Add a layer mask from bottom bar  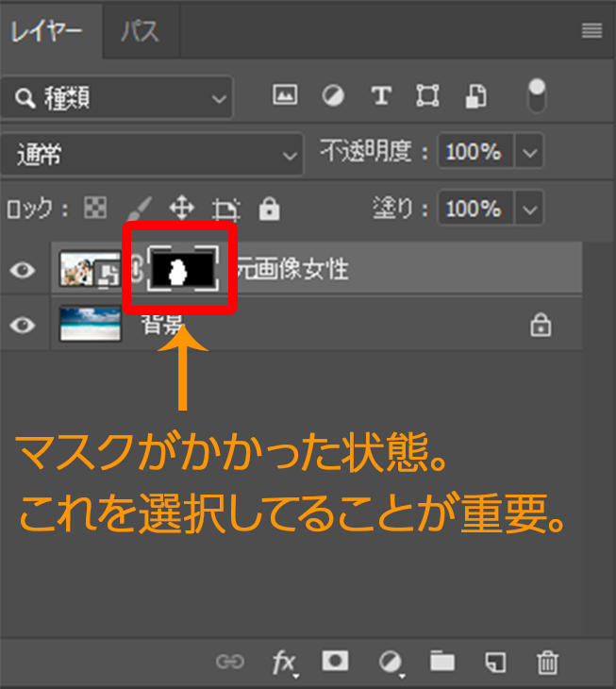[334, 662]
